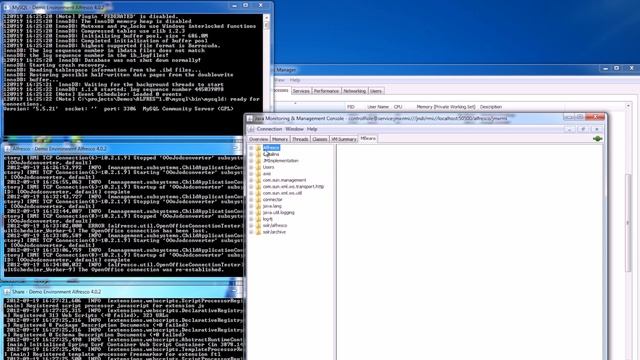Screen dimensions: 640x360
Task: Open Task Manager's Performance tab
Action: 326,91
